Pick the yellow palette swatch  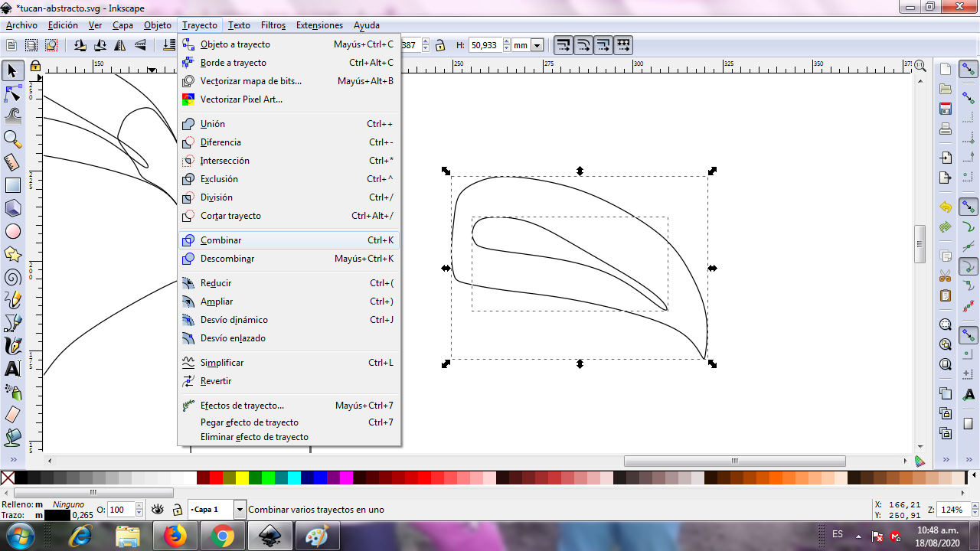pos(242,478)
